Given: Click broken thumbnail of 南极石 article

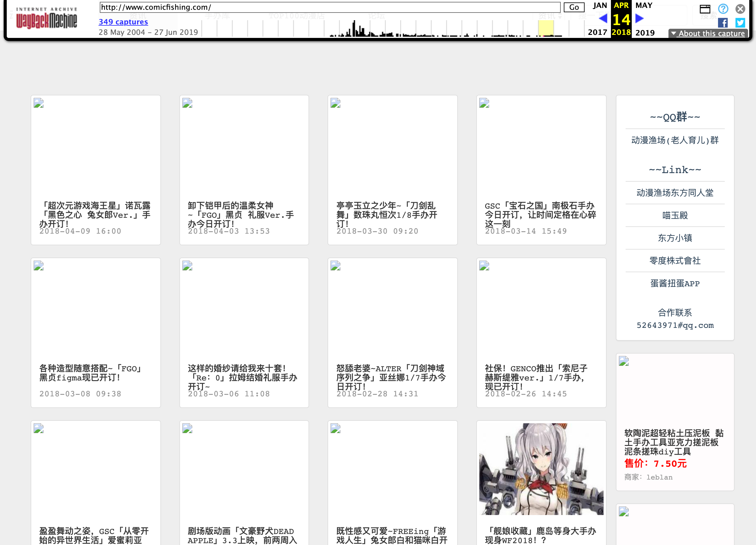Looking at the screenshot, I should [484, 103].
